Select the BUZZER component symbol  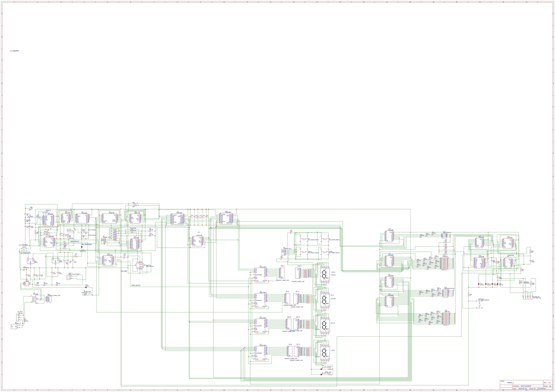[520, 282]
